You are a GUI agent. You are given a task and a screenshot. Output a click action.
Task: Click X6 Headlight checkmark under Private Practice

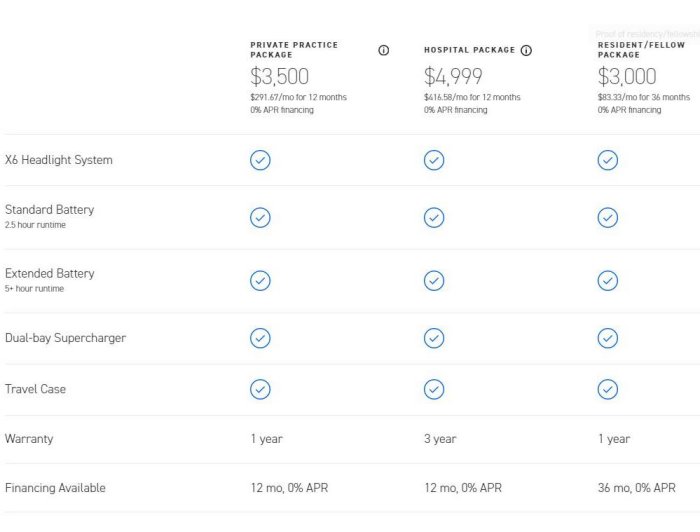pos(260,160)
